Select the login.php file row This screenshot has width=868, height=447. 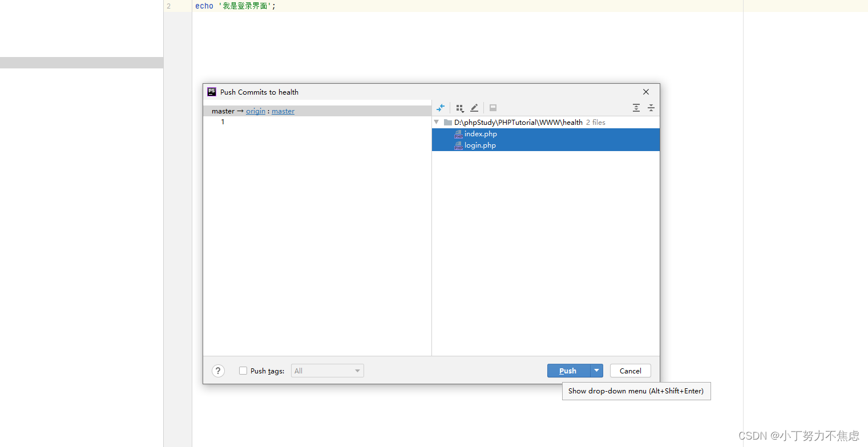(x=546, y=145)
